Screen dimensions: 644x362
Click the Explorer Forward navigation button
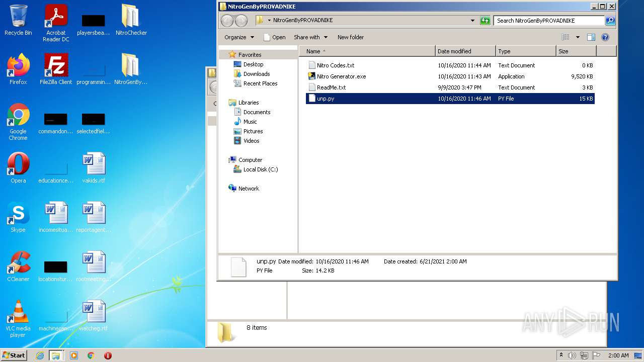coord(242,21)
